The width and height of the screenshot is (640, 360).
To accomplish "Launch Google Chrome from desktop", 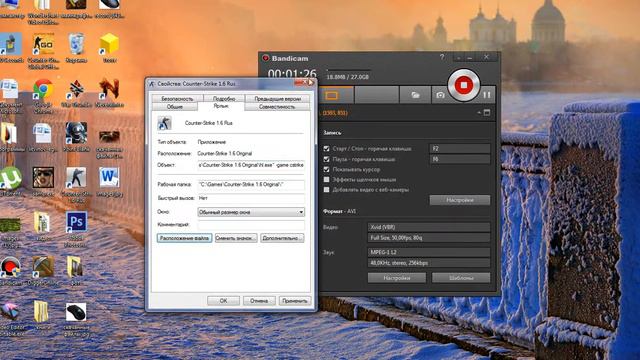I will (43, 89).
